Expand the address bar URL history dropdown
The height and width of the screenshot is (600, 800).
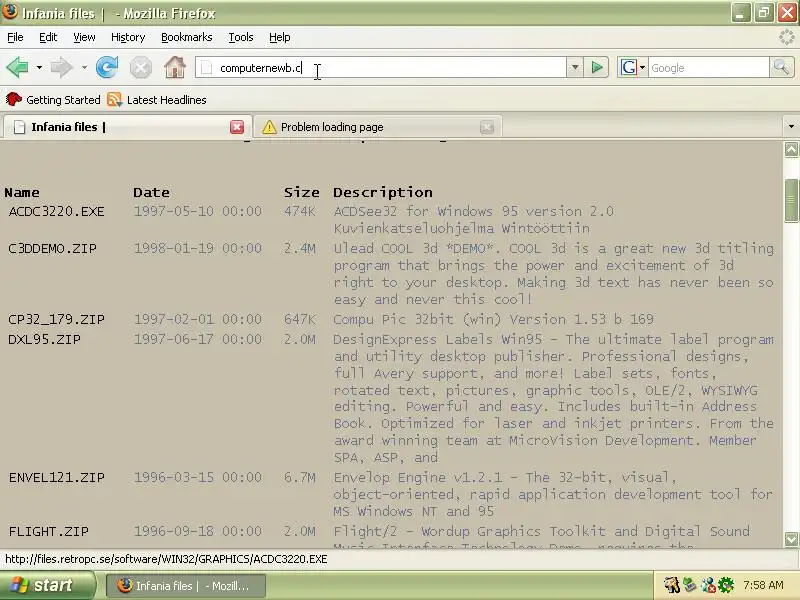(575, 67)
